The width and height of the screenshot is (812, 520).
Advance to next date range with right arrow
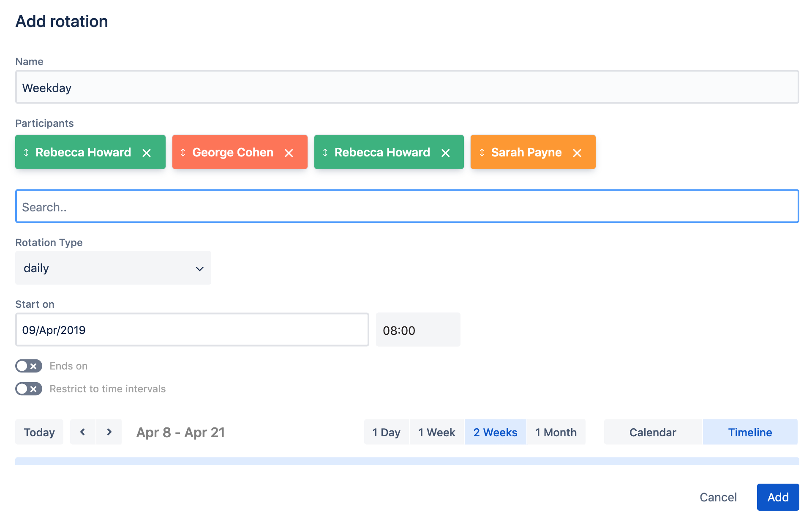coord(109,432)
